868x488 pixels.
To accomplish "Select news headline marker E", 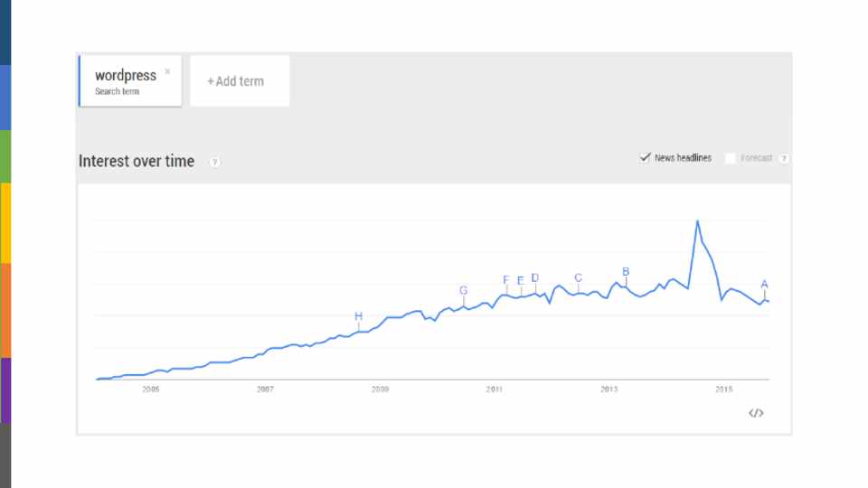I will 521,280.
